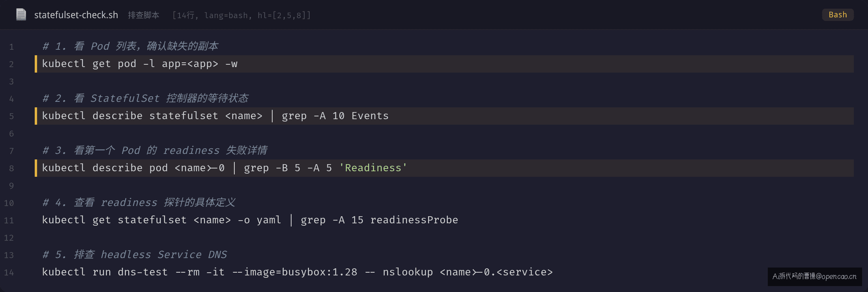Click the Bash language badge
The image size is (868, 292).
(x=838, y=15)
